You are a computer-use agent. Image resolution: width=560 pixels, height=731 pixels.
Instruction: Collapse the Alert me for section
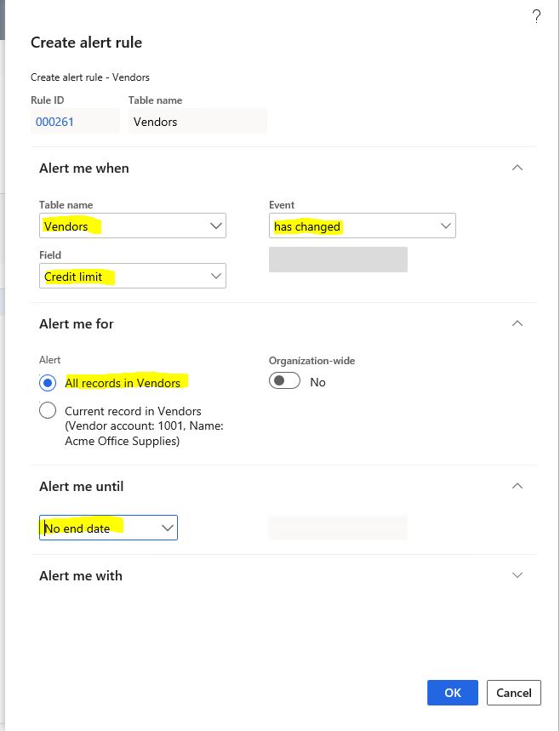click(517, 323)
